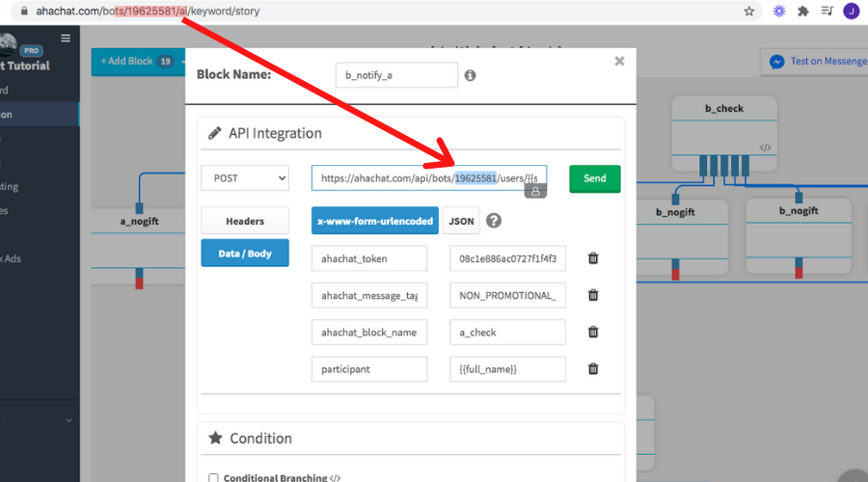Open the body format help question mark
The width and height of the screenshot is (868, 482).
494,221
